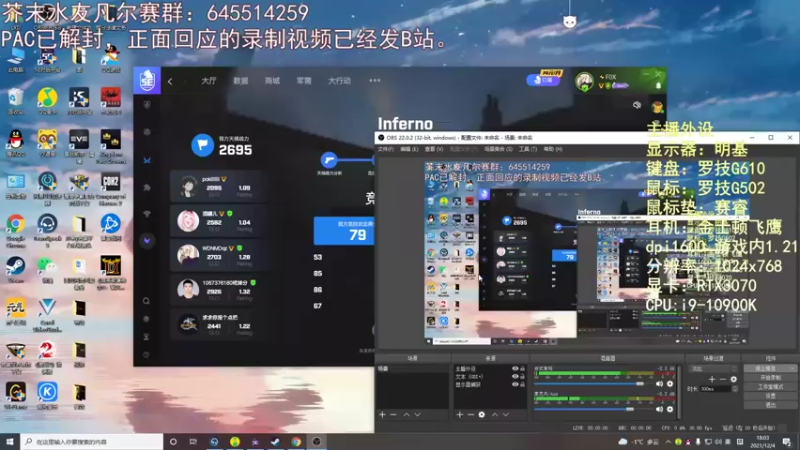Open the 数据 tab in 5E client

pos(241,81)
